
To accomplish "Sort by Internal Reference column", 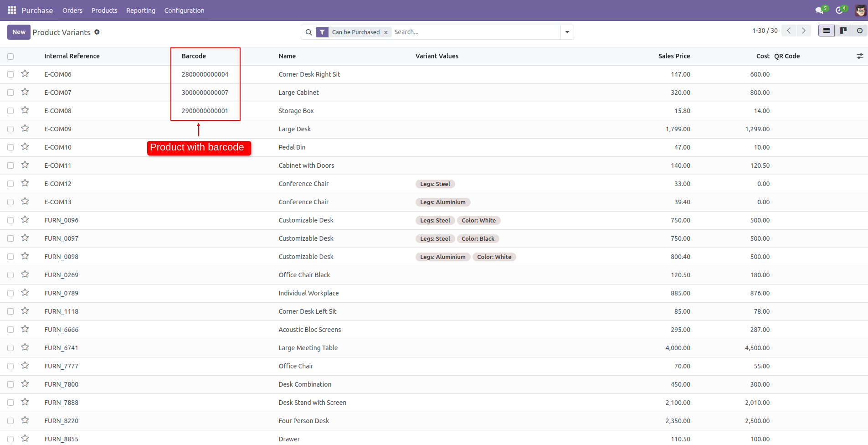I will tap(72, 56).
